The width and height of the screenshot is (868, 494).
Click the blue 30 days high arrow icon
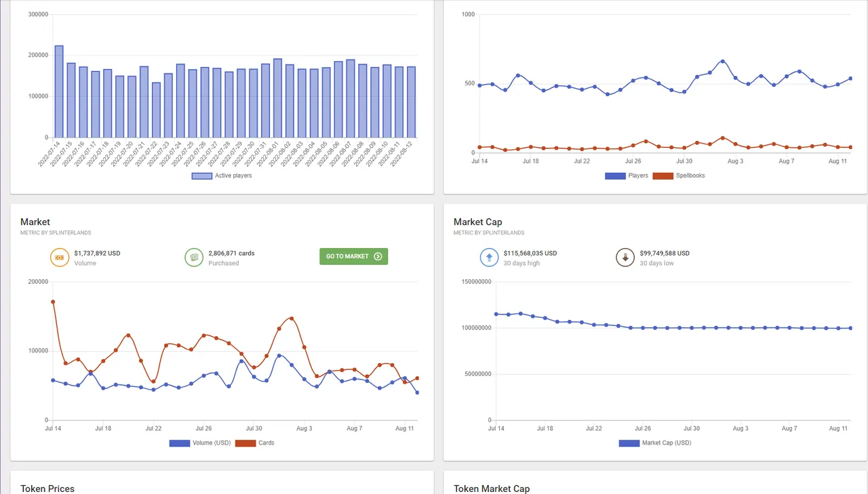[x=490, y=258]
